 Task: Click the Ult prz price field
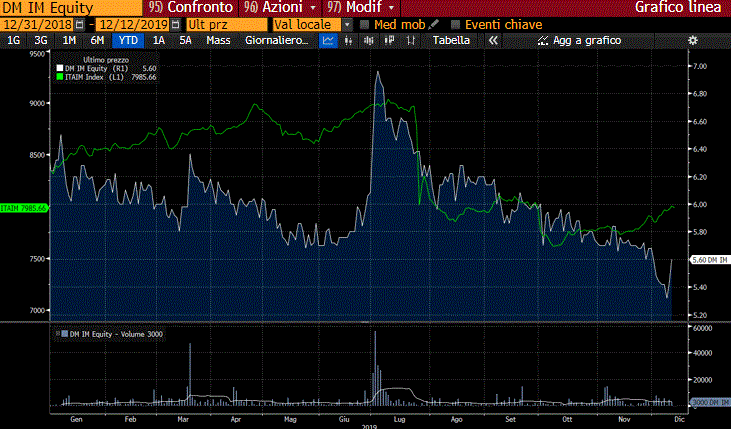(x=226, y=24)
